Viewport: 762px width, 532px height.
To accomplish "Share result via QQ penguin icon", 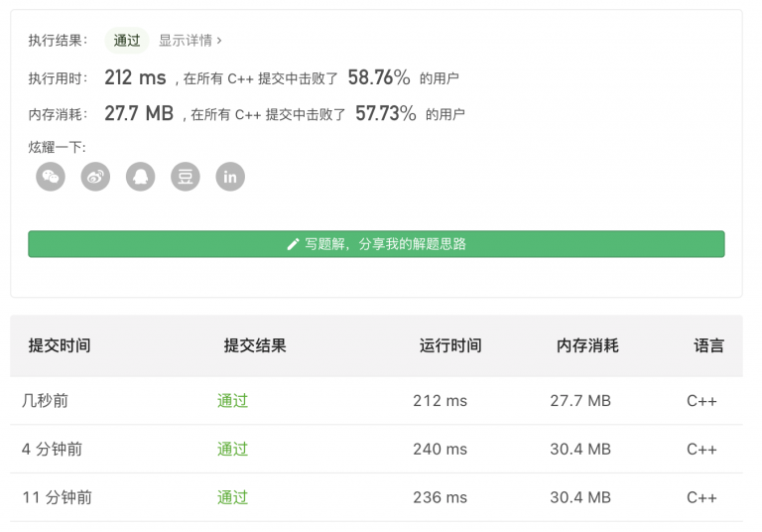I will point(141,177).
